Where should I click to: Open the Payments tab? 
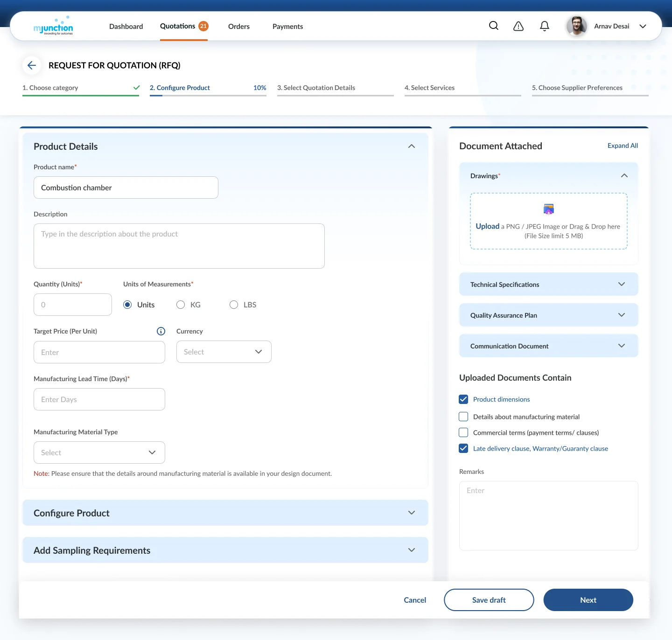pos(288,27)
